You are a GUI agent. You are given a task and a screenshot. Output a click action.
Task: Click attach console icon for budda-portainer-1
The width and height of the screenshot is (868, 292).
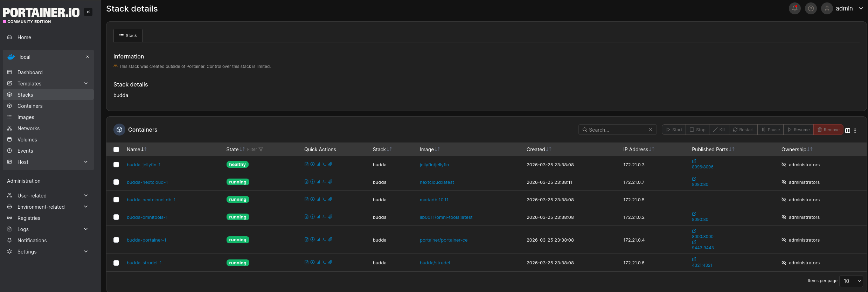[330, 239]
